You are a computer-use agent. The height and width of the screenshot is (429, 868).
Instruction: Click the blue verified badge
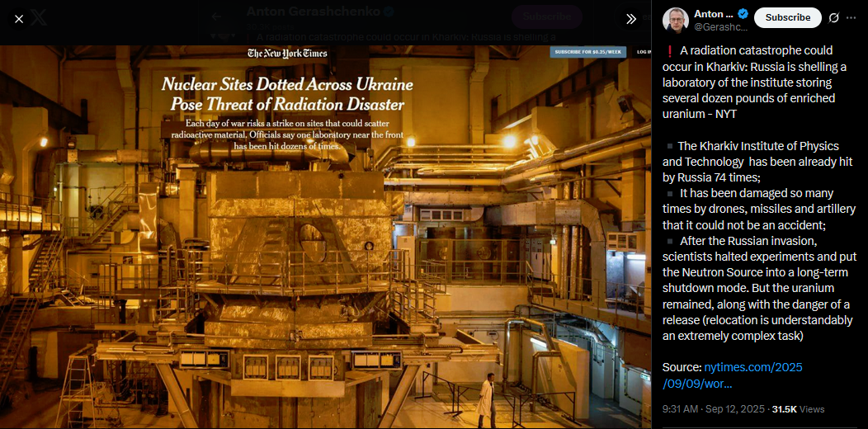tap(743, 14)
